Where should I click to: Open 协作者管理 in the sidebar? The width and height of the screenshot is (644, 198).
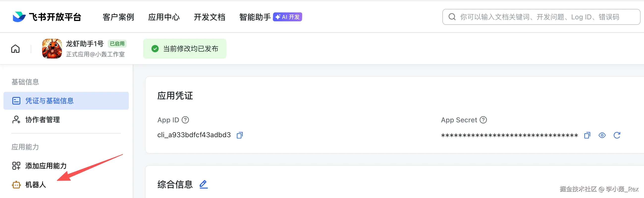43,120
